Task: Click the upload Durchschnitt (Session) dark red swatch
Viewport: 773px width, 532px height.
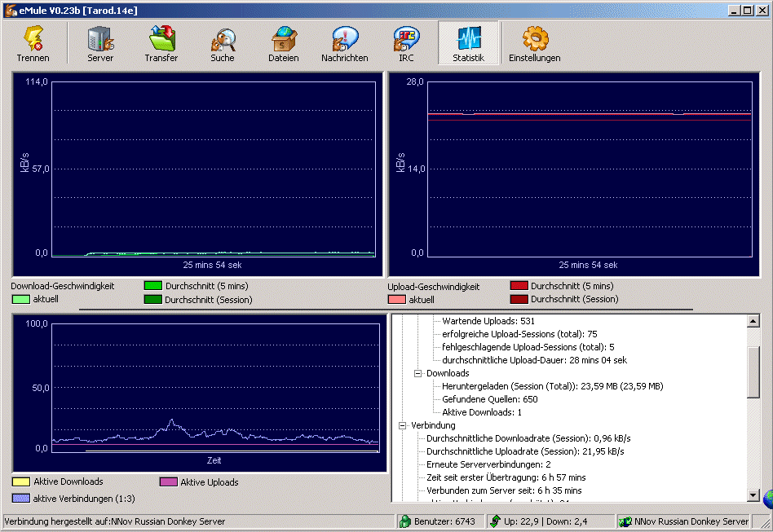Action: point(519,299)
